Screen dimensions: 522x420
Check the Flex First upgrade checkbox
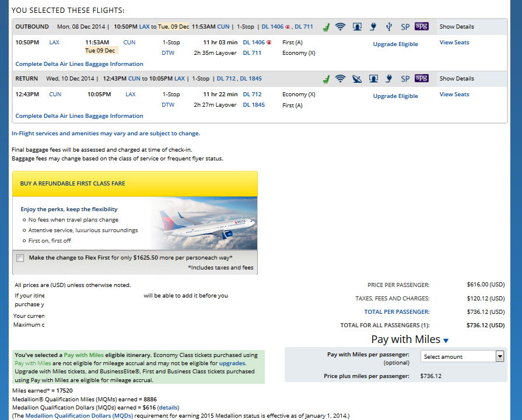click(20, 258)
